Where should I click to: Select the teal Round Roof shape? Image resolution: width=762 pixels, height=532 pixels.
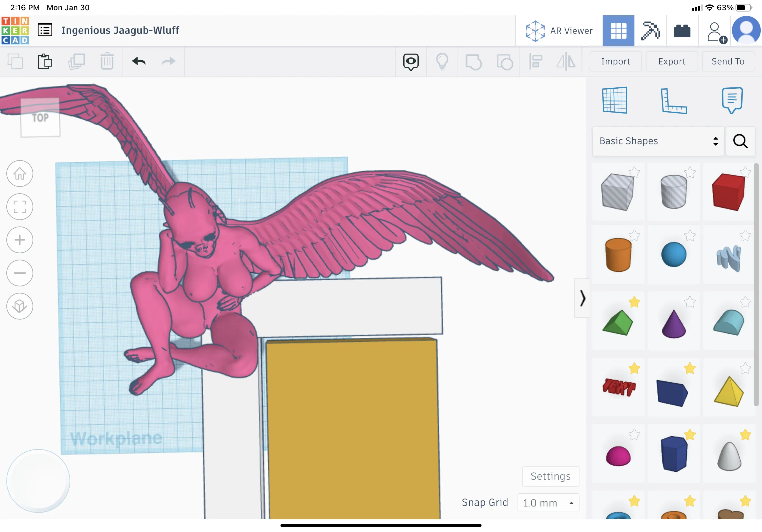tap(729, 322)
